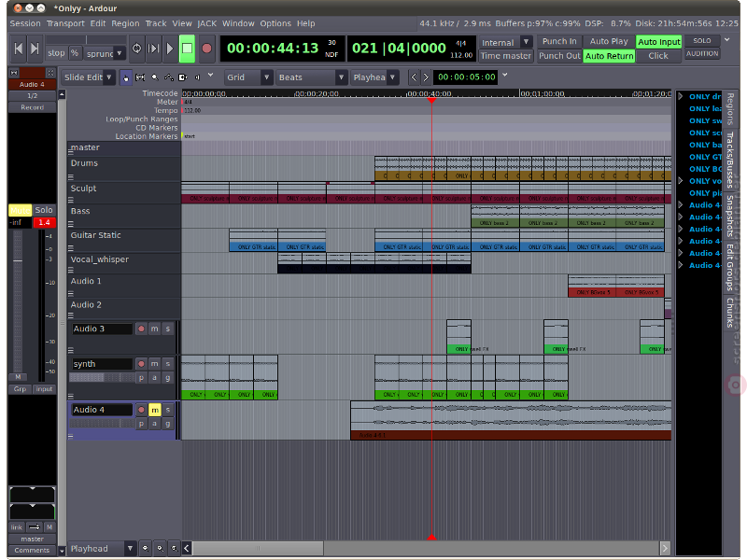The image size is (747, 560).
Task: Nudge later with right arrow
Action: (x=426, y=77)
